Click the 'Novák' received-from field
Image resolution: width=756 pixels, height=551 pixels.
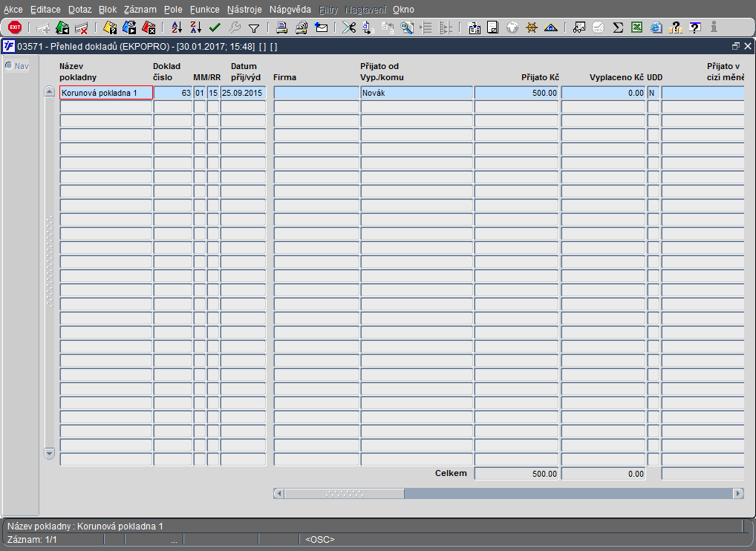click(x=417, y=93)
